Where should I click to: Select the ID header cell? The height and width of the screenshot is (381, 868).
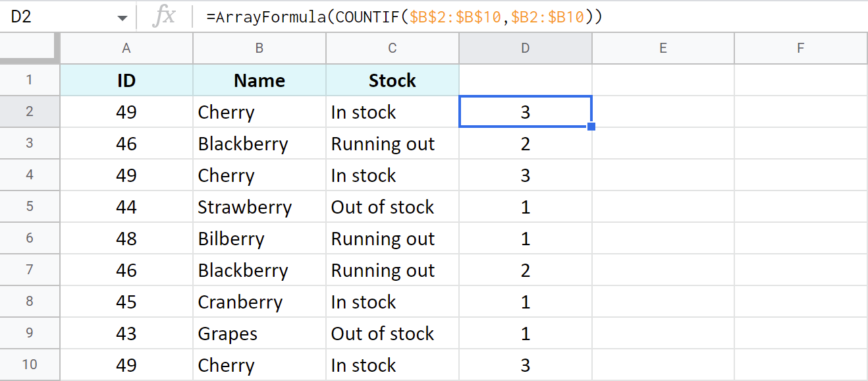(126, 80)
